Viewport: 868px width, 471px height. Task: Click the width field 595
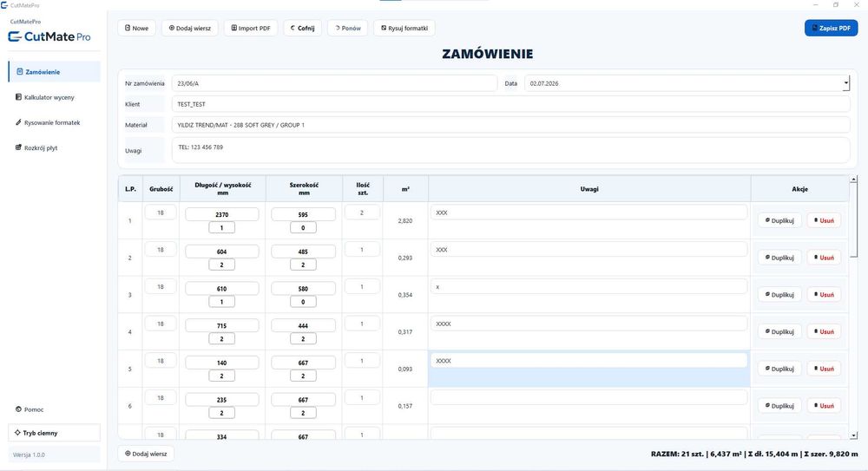pos(303,214)
